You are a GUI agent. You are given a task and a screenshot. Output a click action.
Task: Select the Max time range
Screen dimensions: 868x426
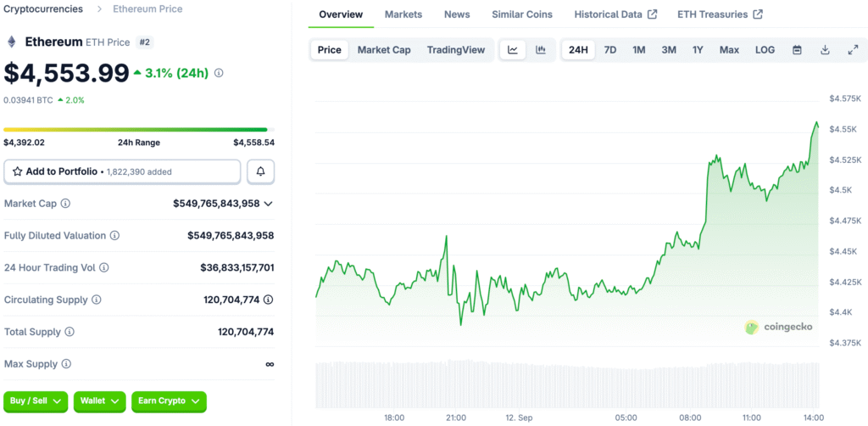729,50
